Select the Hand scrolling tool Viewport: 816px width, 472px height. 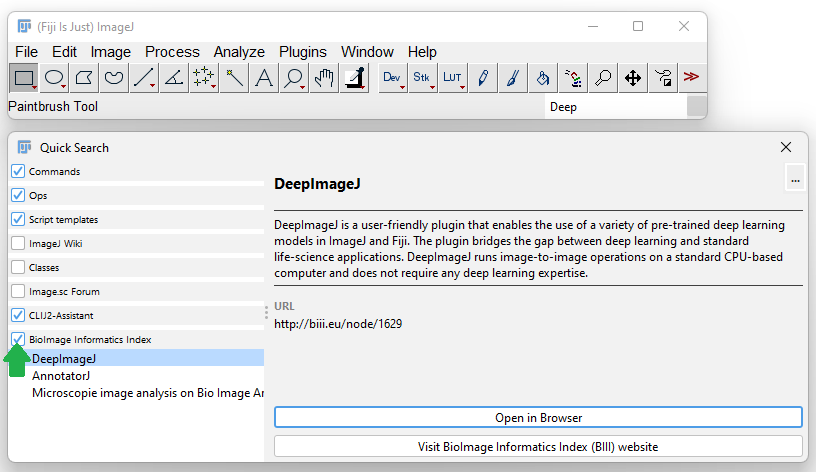[324, 78]
